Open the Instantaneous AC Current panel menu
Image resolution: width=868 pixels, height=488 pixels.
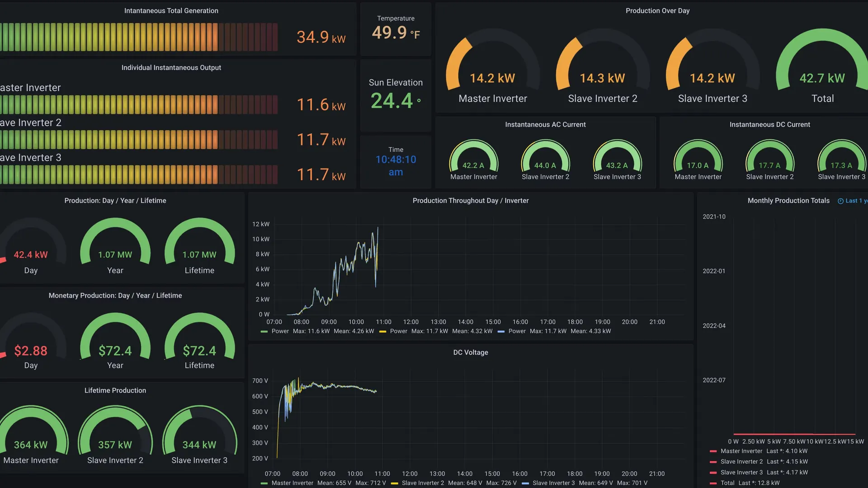[x=545, y=125]
